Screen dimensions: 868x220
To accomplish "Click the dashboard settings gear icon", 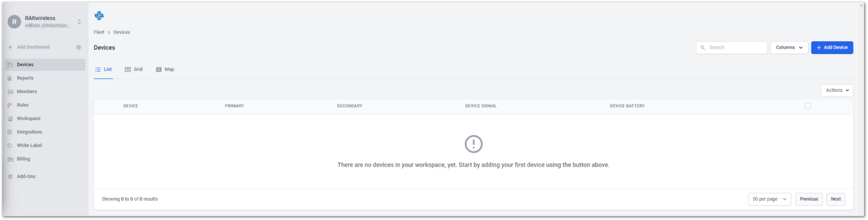I will (x=79, y=47).
